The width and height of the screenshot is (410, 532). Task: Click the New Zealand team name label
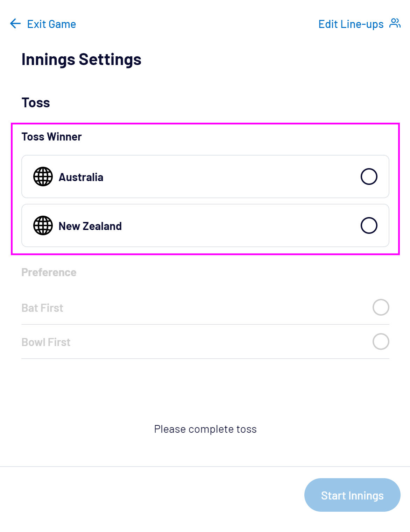tap(90, 226)
